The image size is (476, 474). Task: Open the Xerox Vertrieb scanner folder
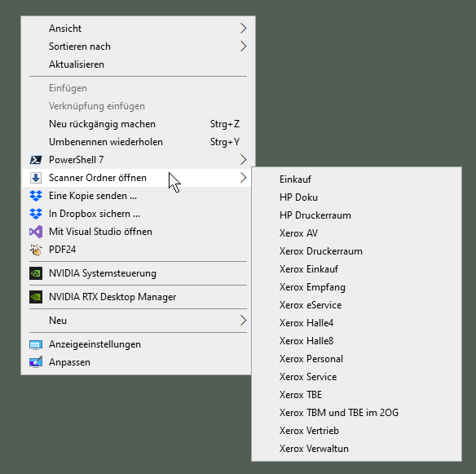pyautogui.click(x=356, y=431)
